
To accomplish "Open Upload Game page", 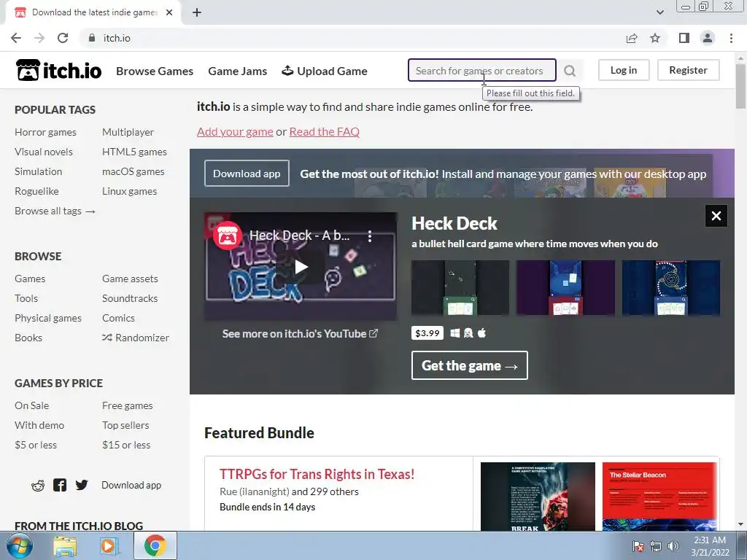I will (325, 71).
